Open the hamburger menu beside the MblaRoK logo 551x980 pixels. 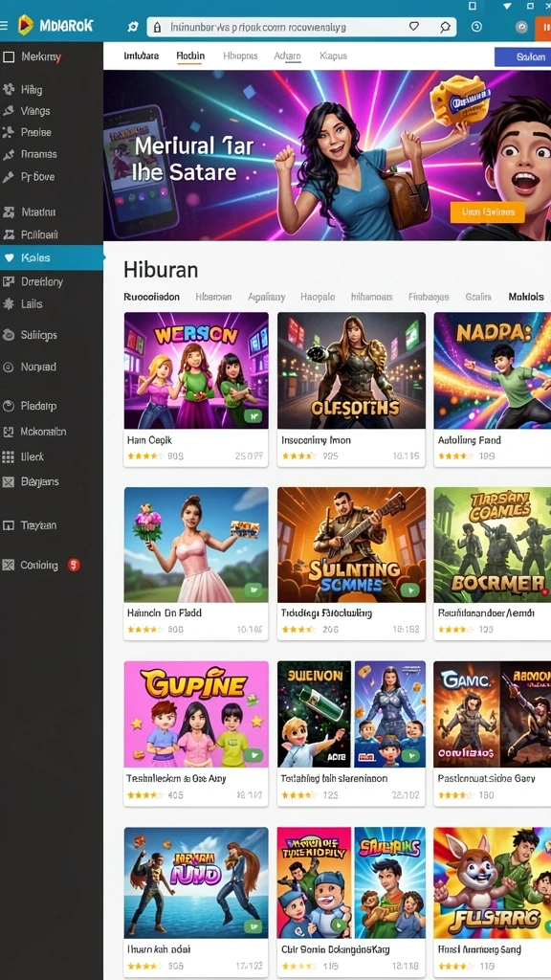4,26
